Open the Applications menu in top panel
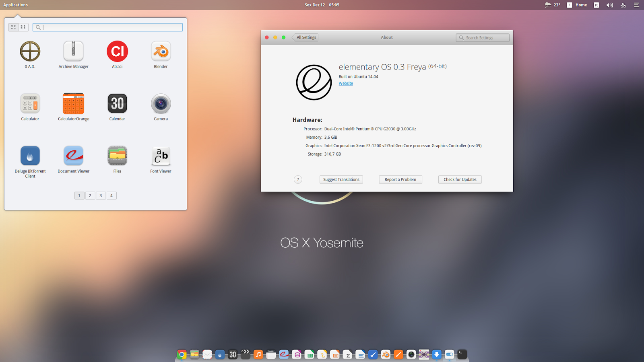 pos(16,5)
